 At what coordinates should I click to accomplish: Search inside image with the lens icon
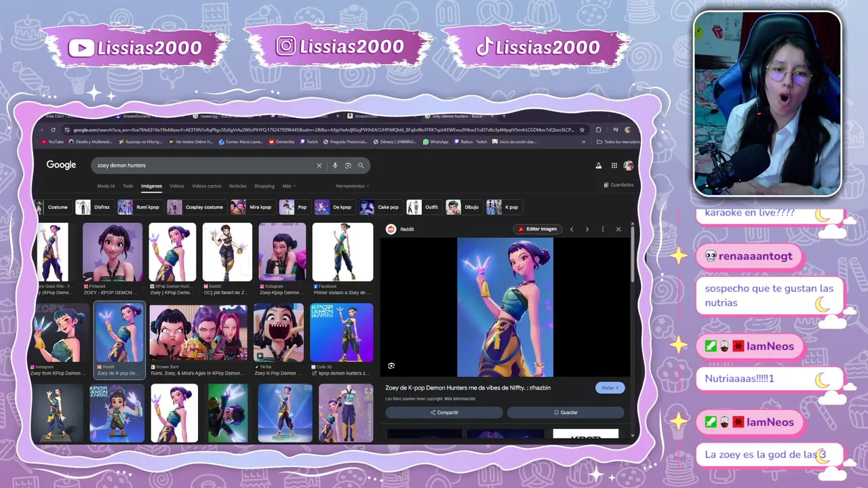click(391, 366)
